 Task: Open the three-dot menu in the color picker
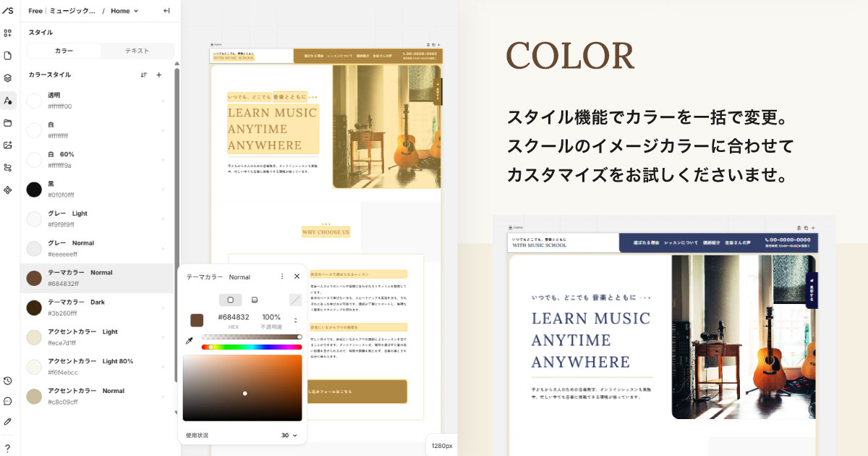point(282,276)
